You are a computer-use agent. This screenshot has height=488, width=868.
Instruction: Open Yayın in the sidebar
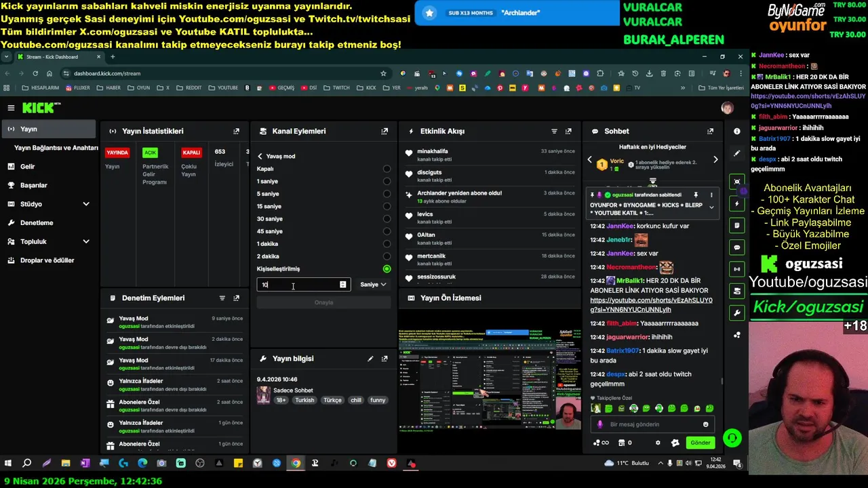[x=48, y=129]
